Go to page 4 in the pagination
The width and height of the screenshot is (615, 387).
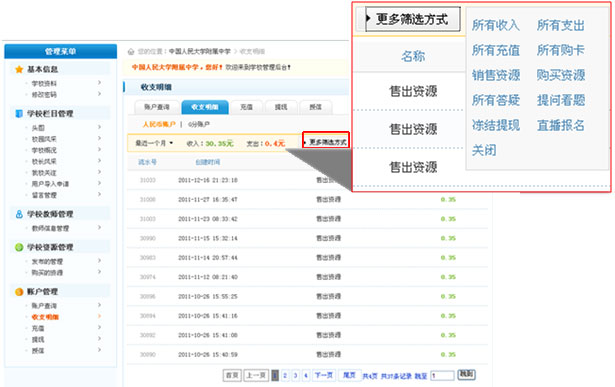click(x=306, y=376)
